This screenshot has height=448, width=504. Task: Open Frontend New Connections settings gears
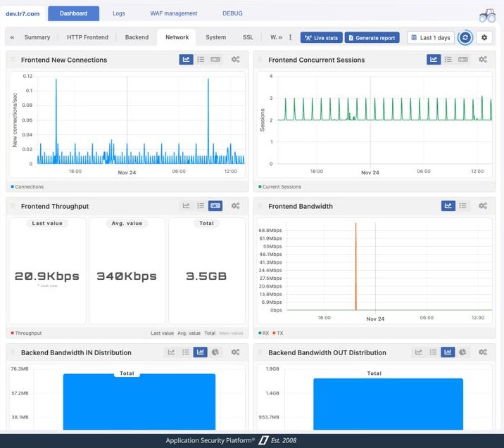click(x=235, y=59)
